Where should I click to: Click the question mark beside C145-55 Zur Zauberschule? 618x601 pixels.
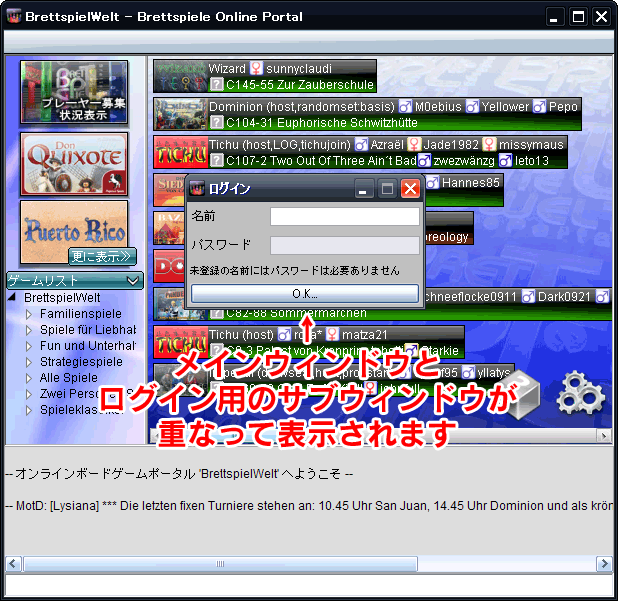point(216,84)
